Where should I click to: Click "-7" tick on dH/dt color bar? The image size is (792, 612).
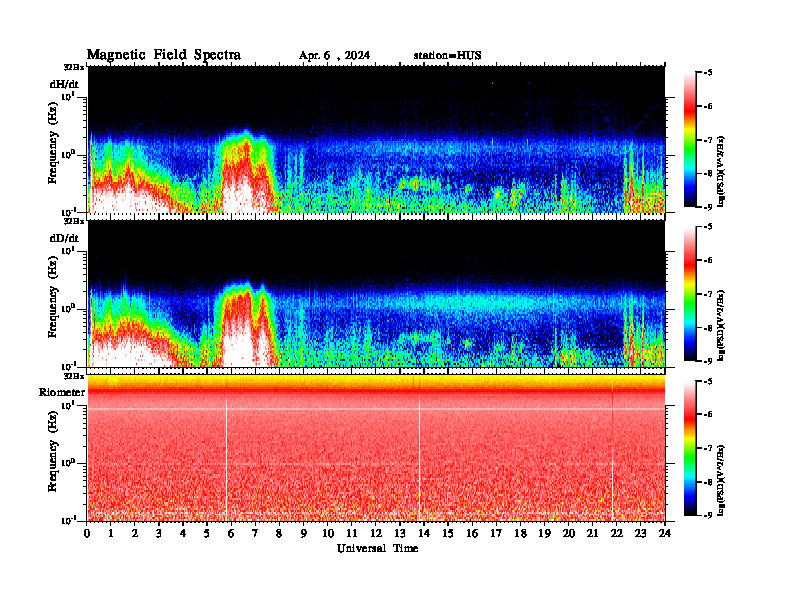pyautogui.click(x=708, y=140)
